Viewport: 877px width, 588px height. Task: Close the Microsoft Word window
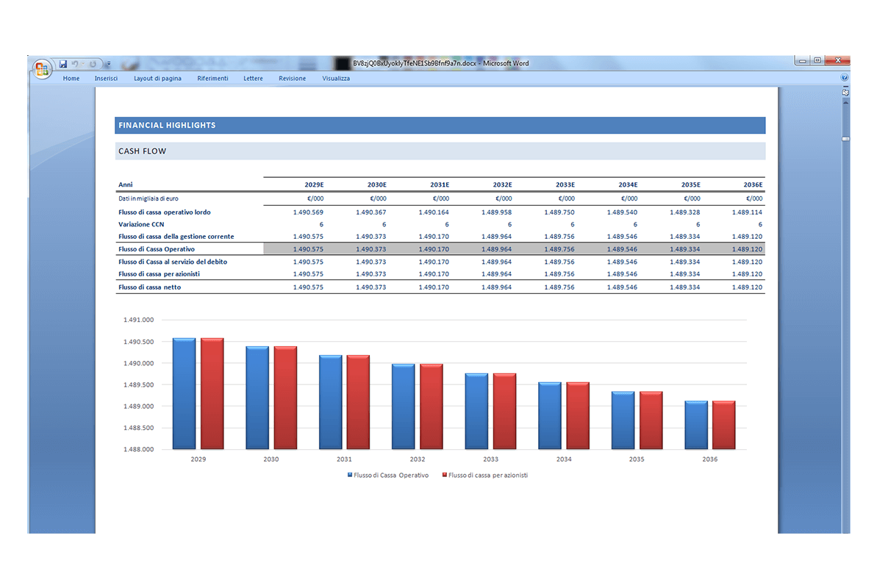point(837,60)
